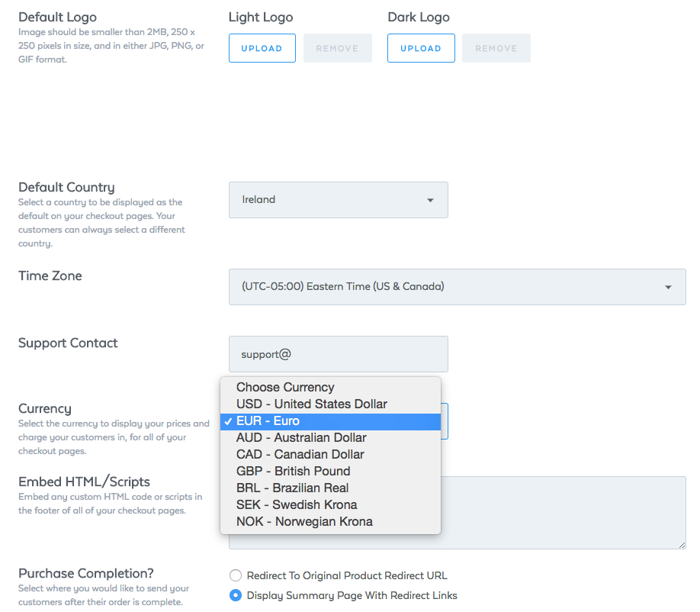Select SEK - Swedish Krona
700x612 pixels.
330,505
